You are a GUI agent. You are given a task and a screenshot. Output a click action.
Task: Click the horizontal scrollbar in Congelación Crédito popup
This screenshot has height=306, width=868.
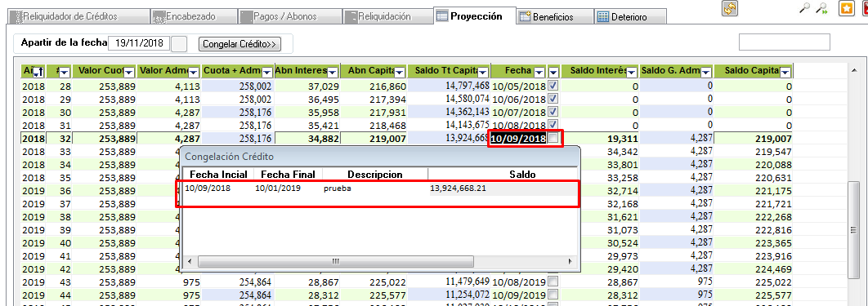pyautogui.click(x=379, y=260)
